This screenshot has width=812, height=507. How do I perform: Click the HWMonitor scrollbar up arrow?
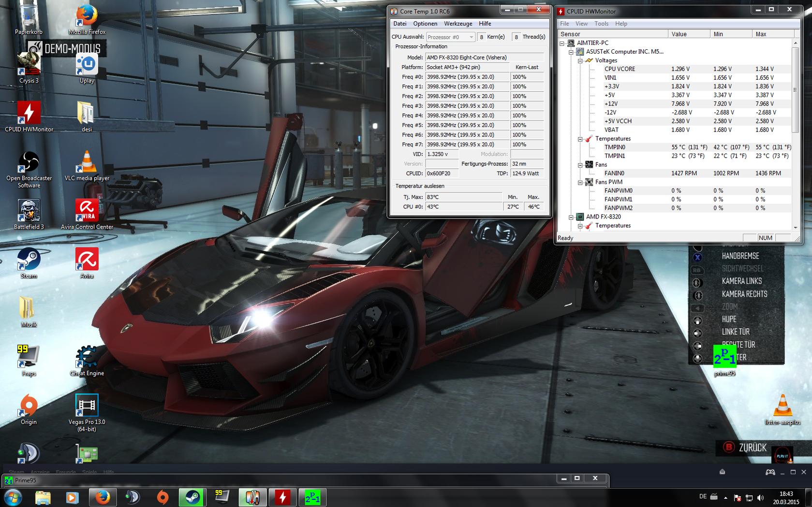pyautogui.click(x=796, y=43)
